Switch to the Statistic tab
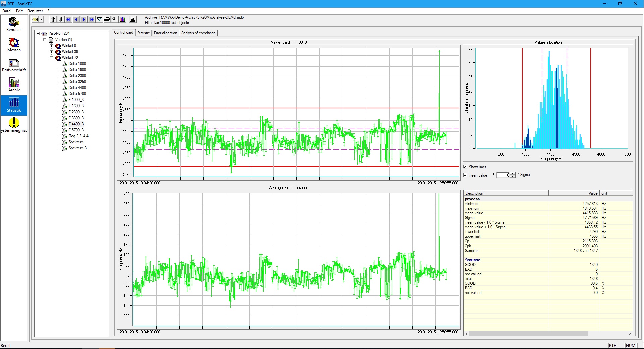Image resolution: width=644 pixels, height=349 pixels. click(x=143, y=33)
